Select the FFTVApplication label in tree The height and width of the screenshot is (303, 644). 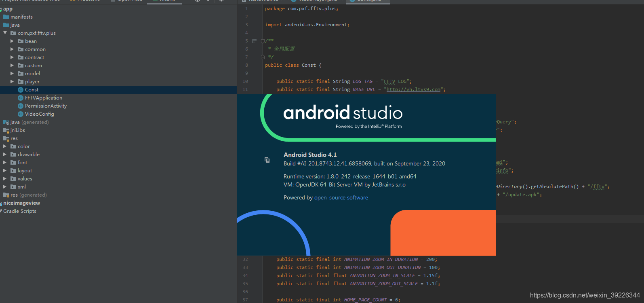44,98
